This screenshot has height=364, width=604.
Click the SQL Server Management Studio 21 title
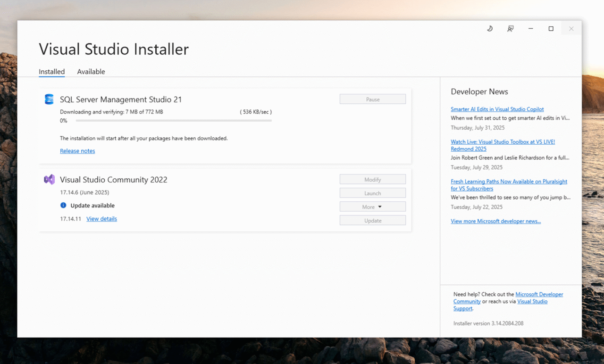(121, 99)
